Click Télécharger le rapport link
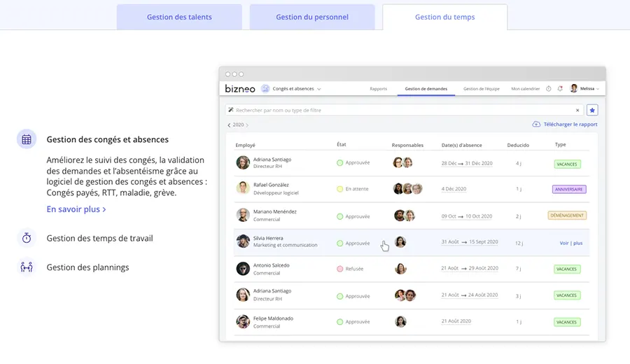The height and width of the screenshot is (364, 630). (x=570, y=125)
